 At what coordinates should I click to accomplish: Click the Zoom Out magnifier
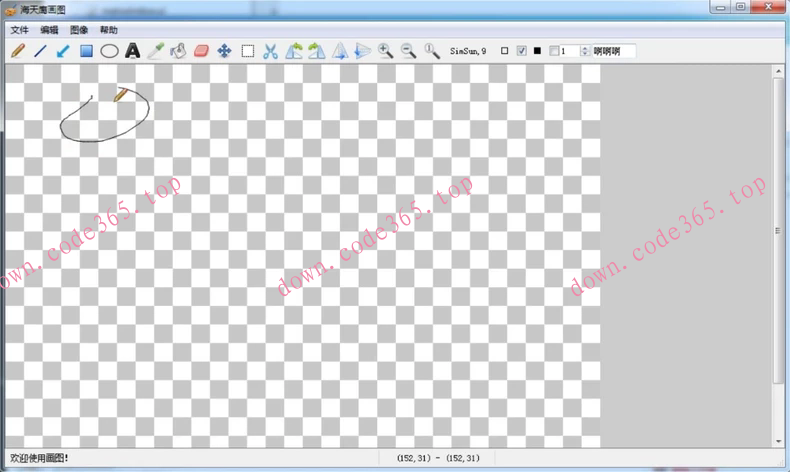[x=409, y=51]
